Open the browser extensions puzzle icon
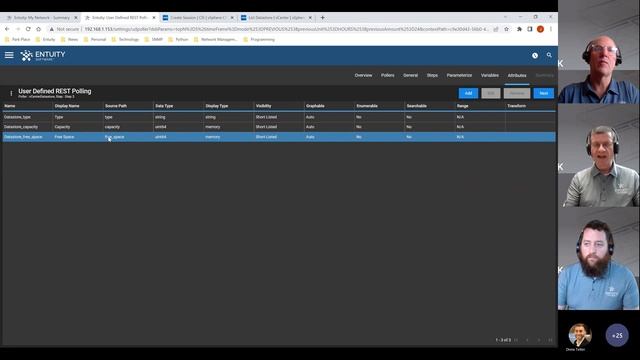 519,29
